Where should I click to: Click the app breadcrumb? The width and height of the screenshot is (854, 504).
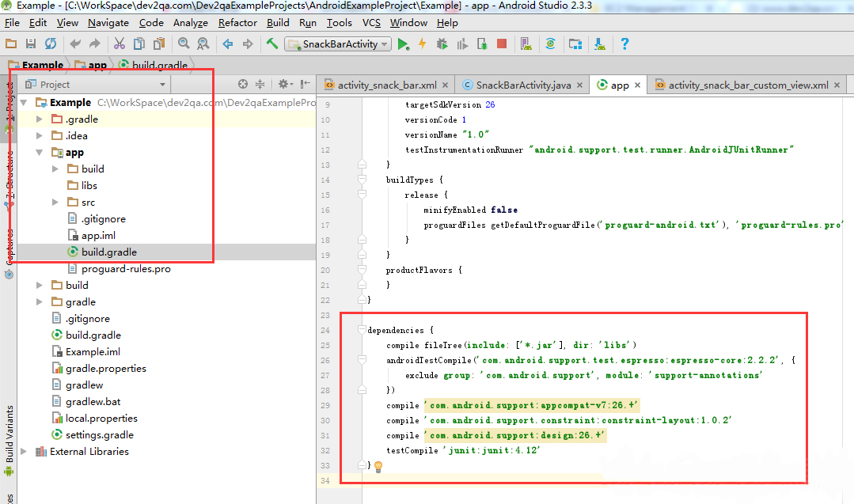click(91, 66)
